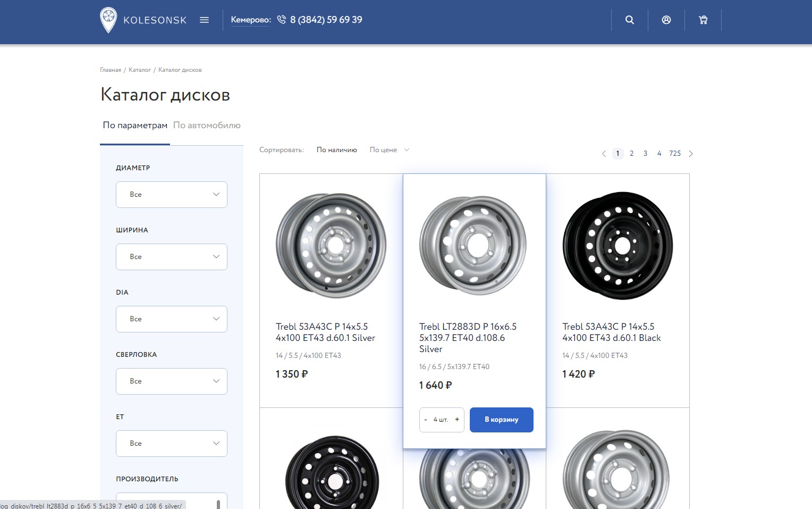Call phone number 8 (3842) 59 69 39
The width and height of the screenshot is (812, 509).
pos(326,20)
